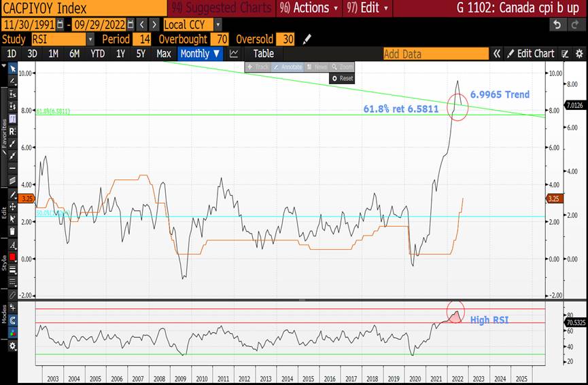Toggle the Track crosshair option
588x385 pixels.
click(258, 67)
